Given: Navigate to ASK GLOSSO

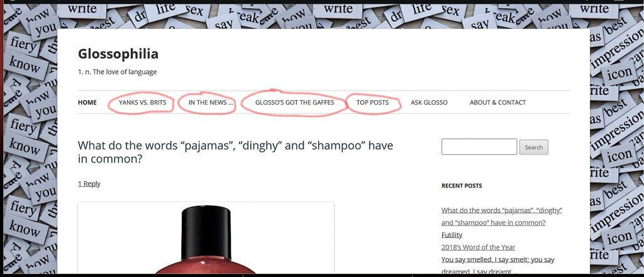Looking at the screenshot, I should 429,103.
